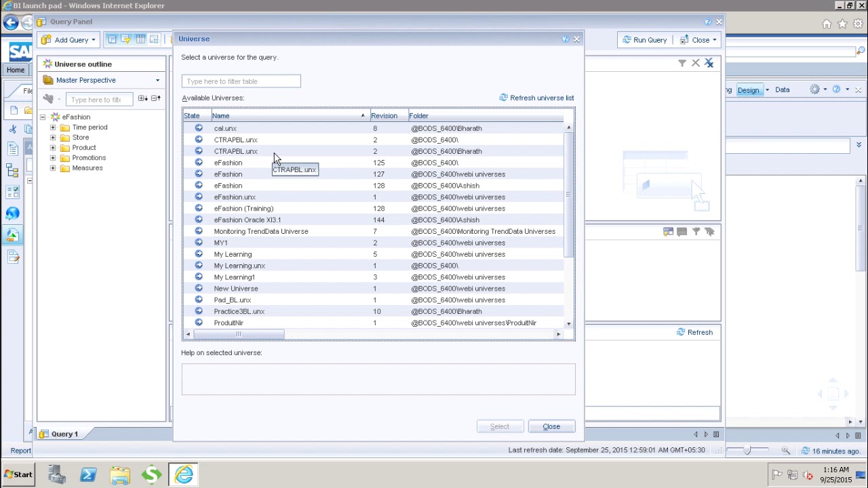Viewport: 868px width, 488px height.
Task: Select eFashion universe with revision 125
Action: point(373,163)
